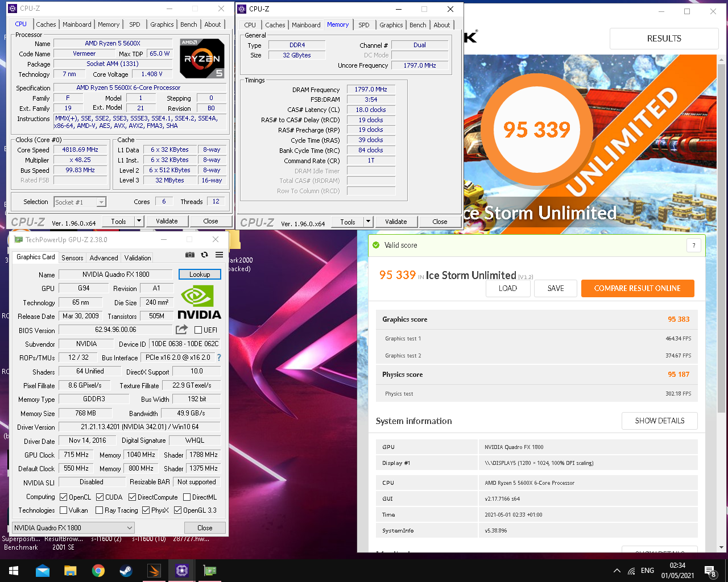Click Tools button in right CPU-Z window

point(348,222)
